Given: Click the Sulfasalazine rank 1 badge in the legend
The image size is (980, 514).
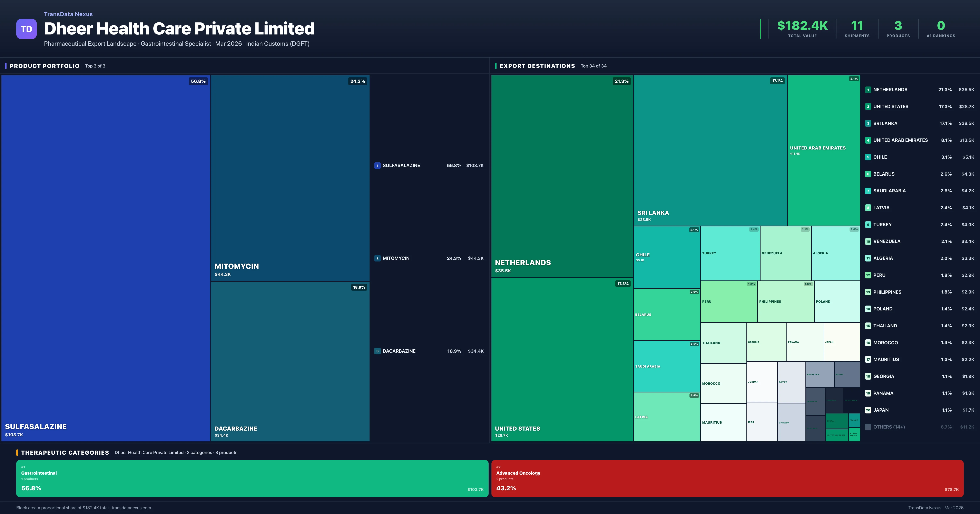Looking at the screenshot, I should 377,166.
